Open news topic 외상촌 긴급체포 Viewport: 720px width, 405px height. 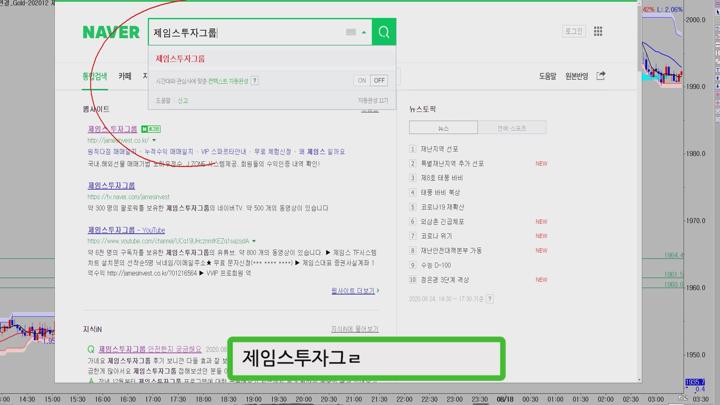point(442,222)
